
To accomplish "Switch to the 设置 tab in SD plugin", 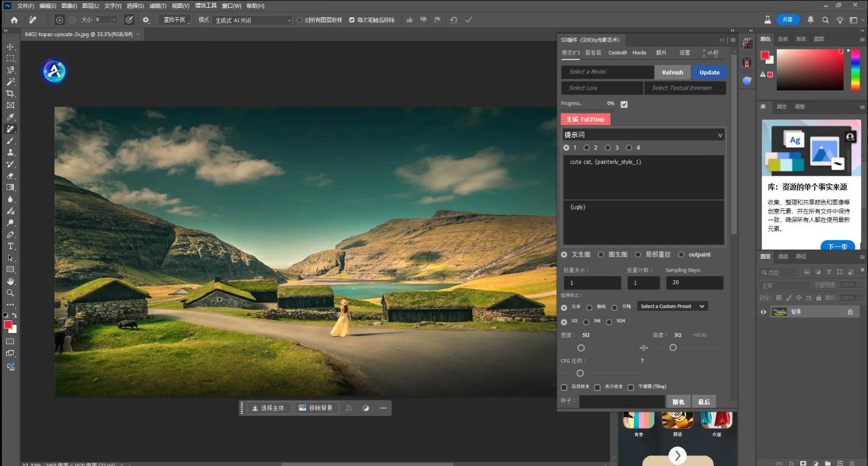I will pos(685,53).
